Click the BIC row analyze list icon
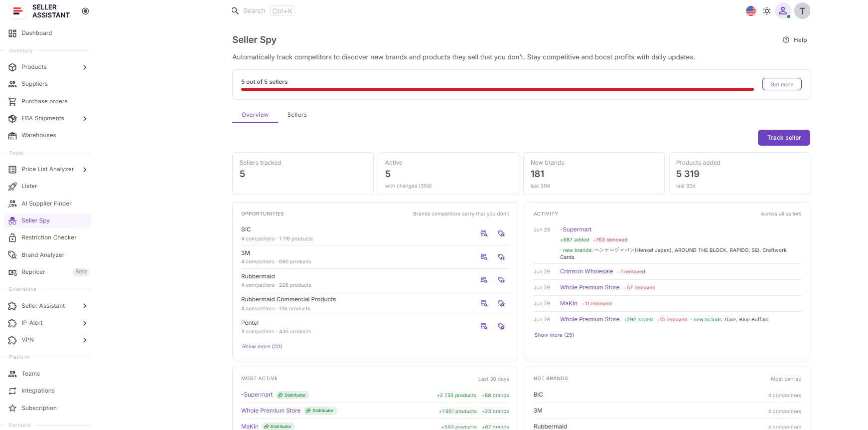 (x=484, y=233)
